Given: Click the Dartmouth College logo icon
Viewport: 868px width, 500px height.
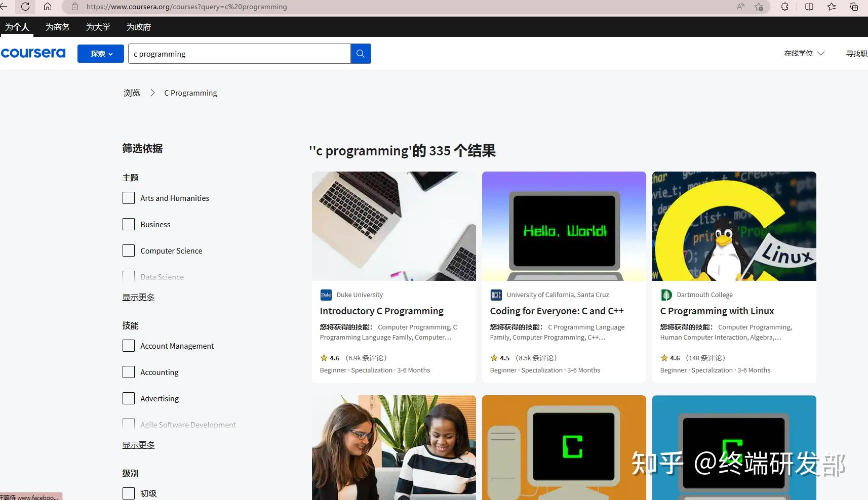Looking at the screenshot, I should [666, 295].
